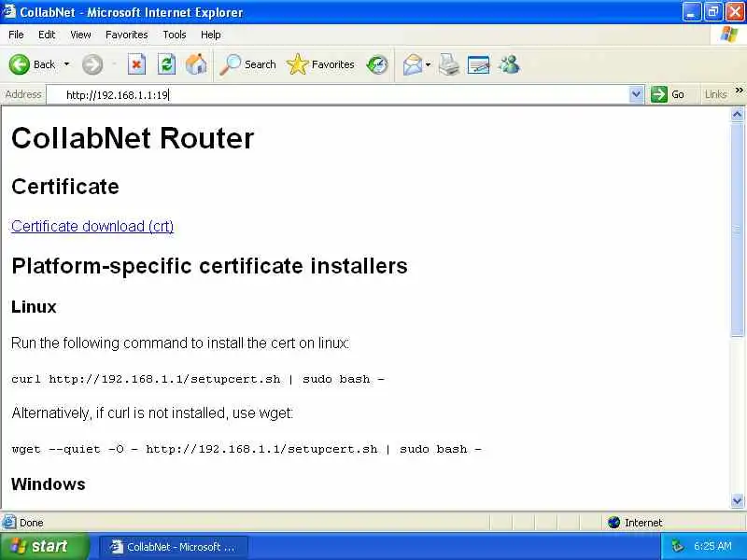Open the View menu
The height and width of the screenshot is (560, 747).
(80, 35)
